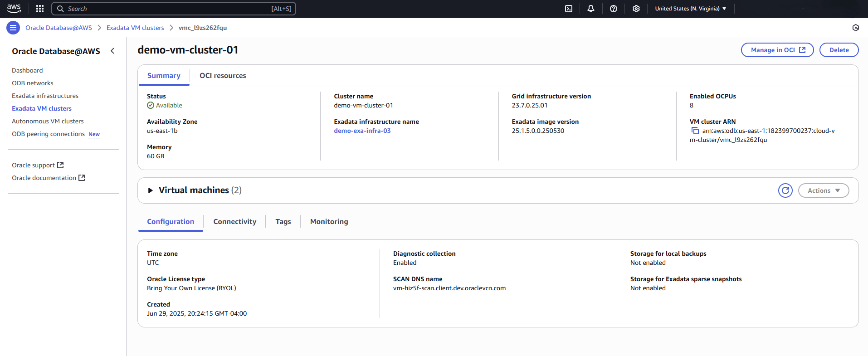This screenshot has height=356, width=868.
Task: Toggle the side navigation hamburger menu
Action: [13, 28]
